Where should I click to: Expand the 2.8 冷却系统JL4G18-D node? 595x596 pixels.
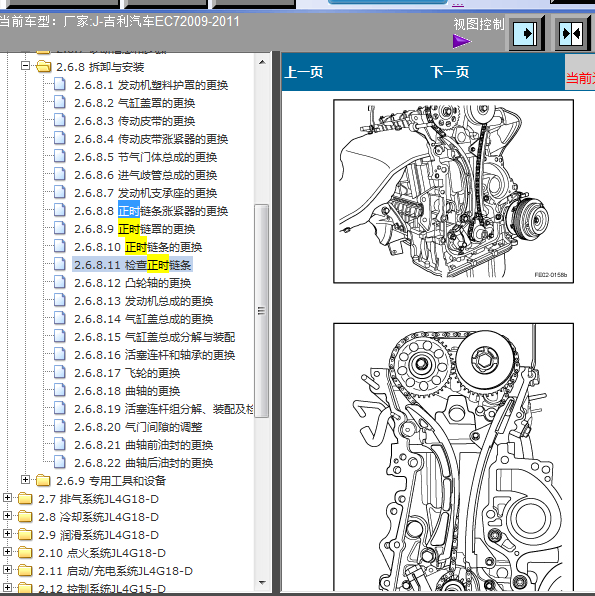(x=7, y=515)
